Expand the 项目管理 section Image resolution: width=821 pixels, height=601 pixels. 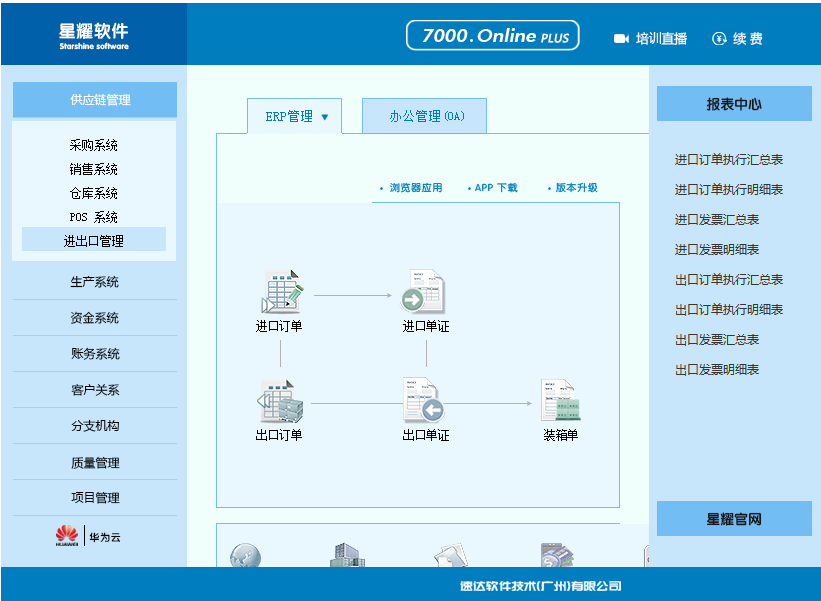(95, 497)
